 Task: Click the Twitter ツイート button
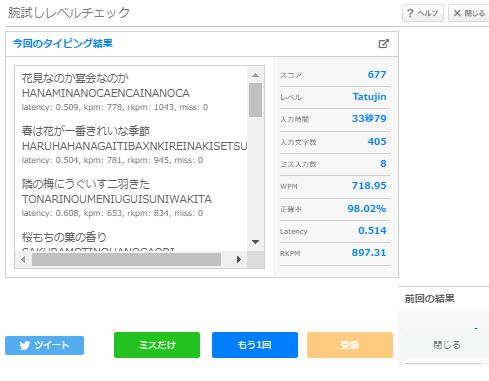pyautogui.click(x=44, y=345)
